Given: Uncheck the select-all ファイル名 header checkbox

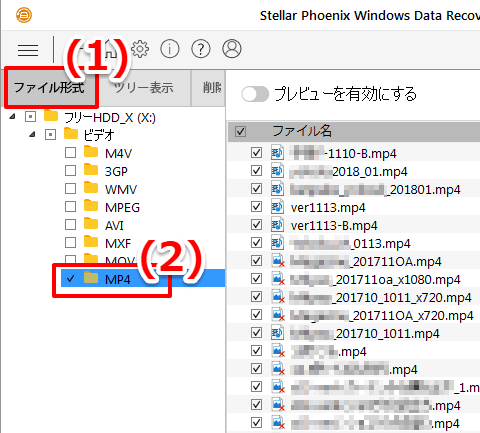Looking at the screenshot, I should [240, 131].
